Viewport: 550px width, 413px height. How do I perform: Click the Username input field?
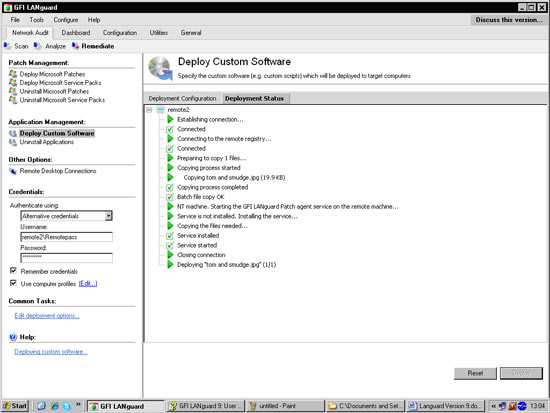[67, 237]
